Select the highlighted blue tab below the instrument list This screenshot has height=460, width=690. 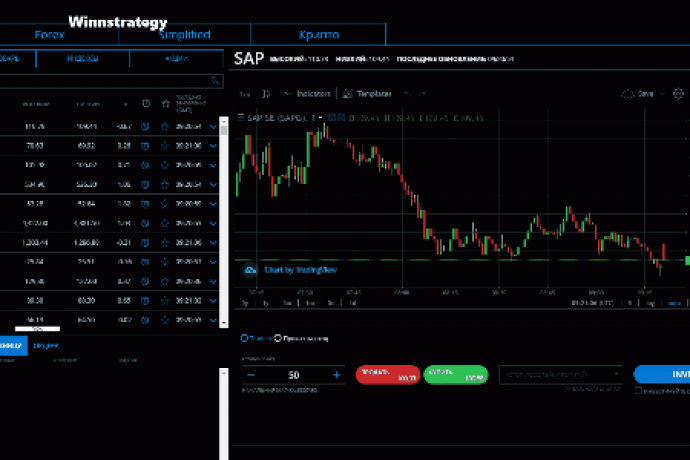(x=13, y=346)
